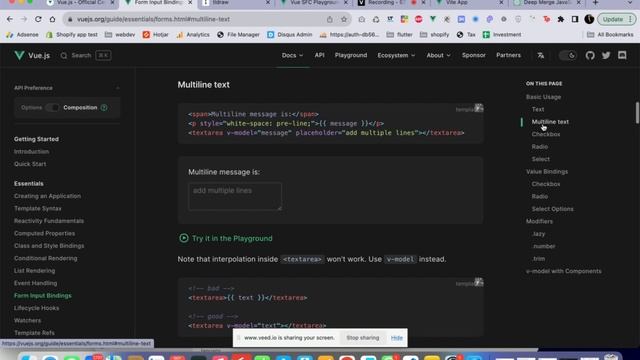Click the page vertical scrollbar thumb

click(637, 113)
